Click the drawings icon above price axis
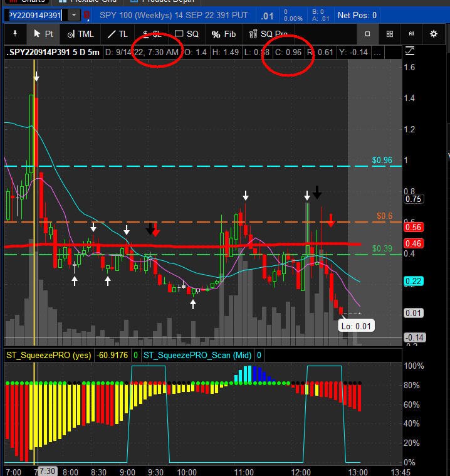The image size is (450, 476). click(410, 51)
